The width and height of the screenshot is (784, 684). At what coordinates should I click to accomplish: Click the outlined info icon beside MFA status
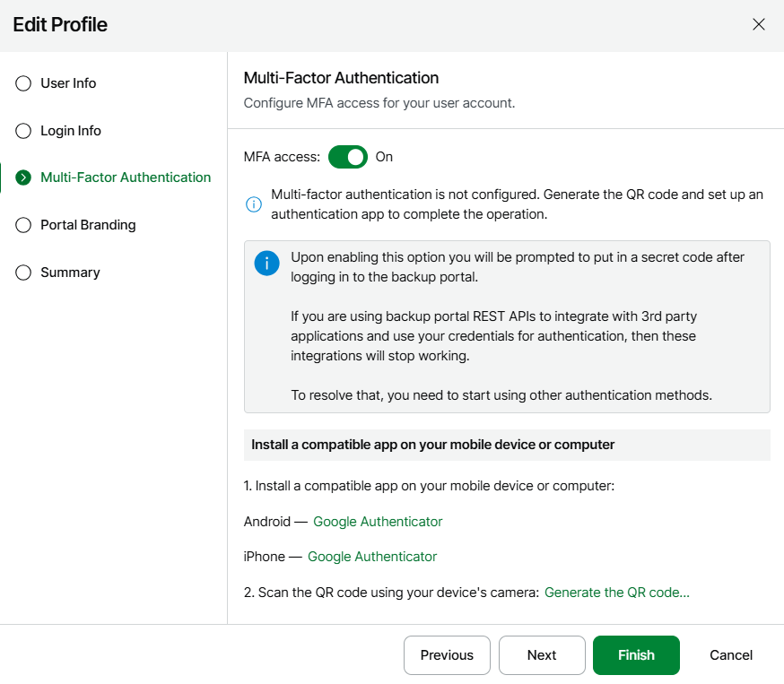coord(254,204)
